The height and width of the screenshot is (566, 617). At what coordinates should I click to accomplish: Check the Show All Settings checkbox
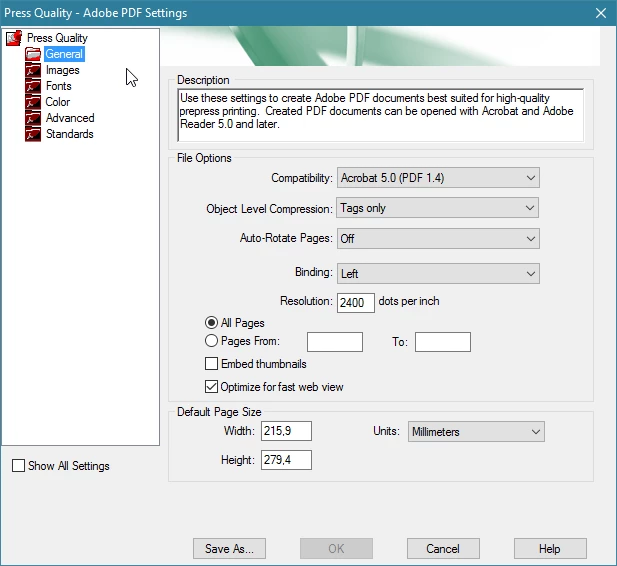point(18,466)
